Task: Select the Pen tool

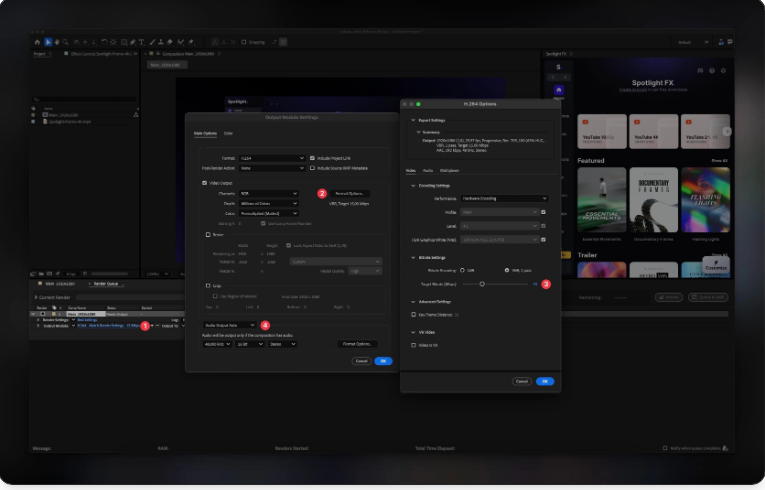Action: point(132,42)
